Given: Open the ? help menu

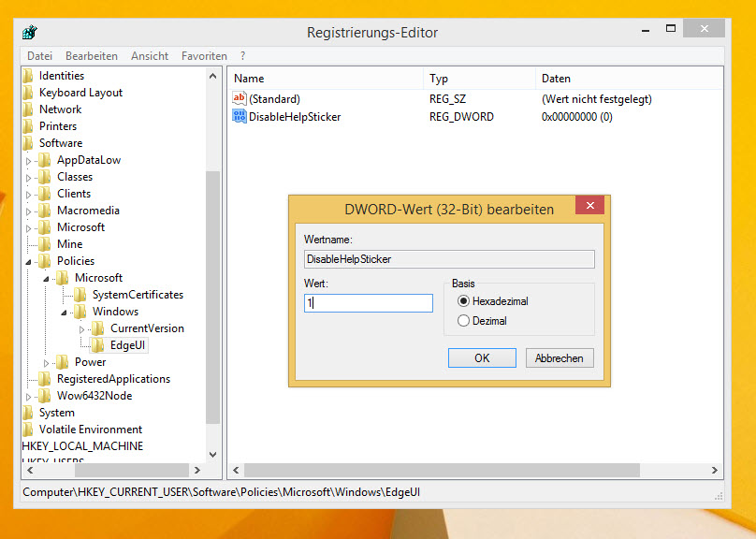Looking at the screenshot, I should [243, 56].
